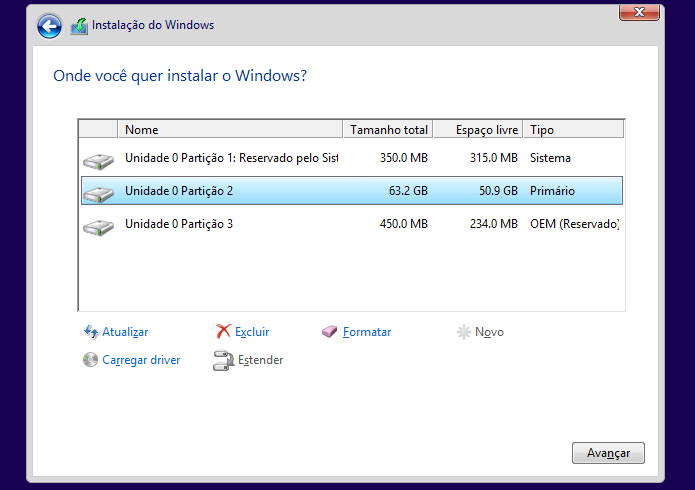Click the Avançar button

click(x=608, y=453)
